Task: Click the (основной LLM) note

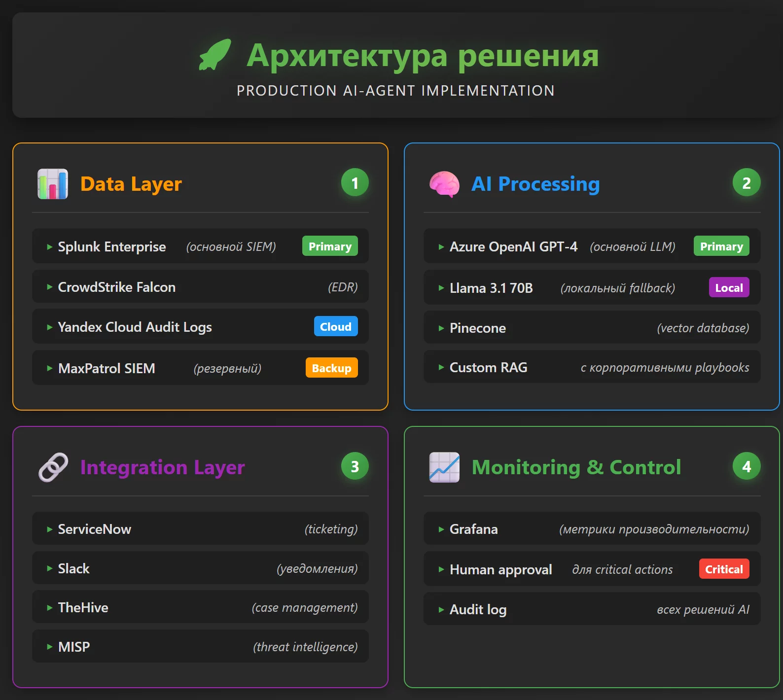Action: [x=633, y=247]
